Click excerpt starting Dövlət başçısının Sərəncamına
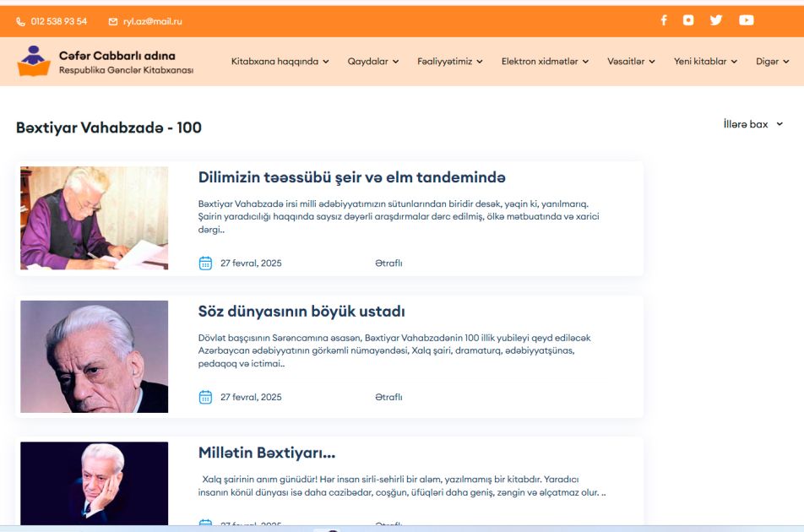 coord(394,351)
